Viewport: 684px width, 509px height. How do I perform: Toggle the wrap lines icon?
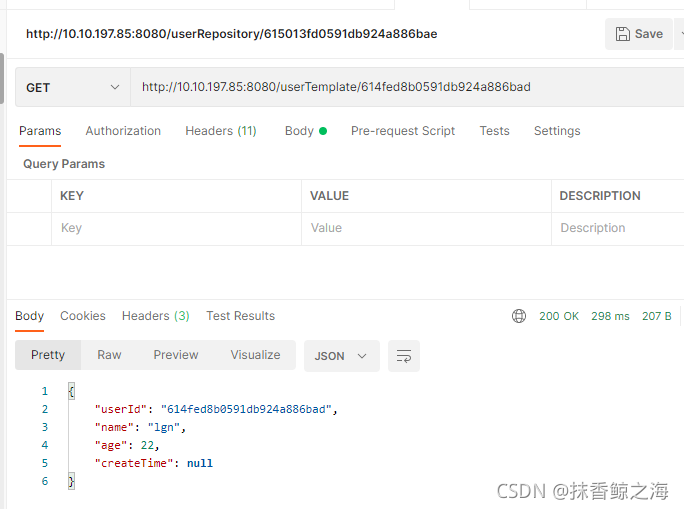coord(404,356)
